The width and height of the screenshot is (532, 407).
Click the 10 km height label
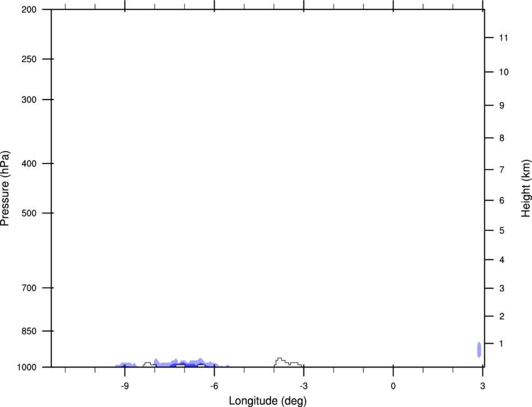tap(504, 72)
